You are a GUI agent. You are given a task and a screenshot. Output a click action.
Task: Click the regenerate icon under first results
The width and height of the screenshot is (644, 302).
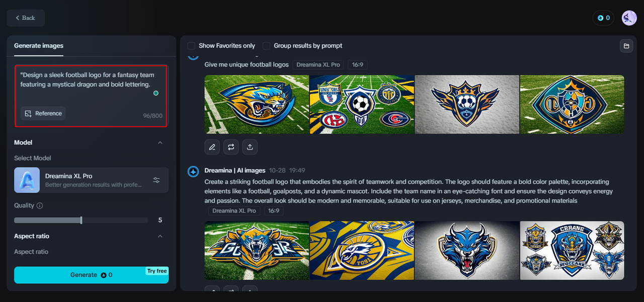(231, 147)
